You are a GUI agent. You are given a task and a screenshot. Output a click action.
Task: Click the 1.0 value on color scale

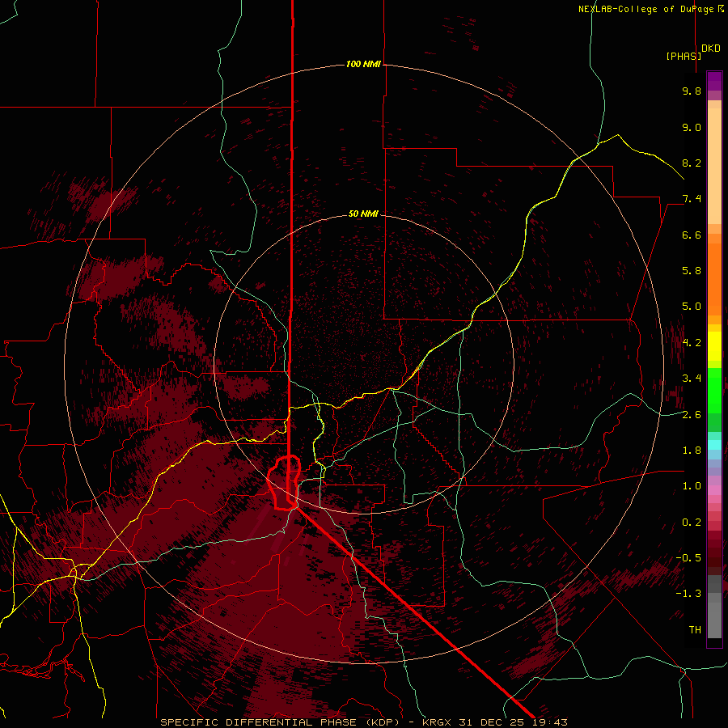692,486
